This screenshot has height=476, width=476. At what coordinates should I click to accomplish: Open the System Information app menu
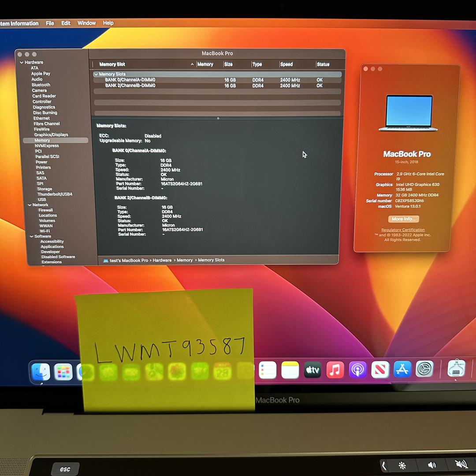point(19,23)
